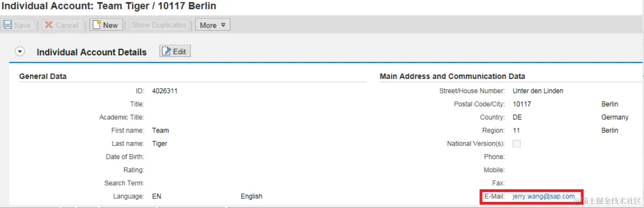The height and width of the screenshot is (208, 644).
Task: Click the E-Mail label
Action: (x=494, y=196)
